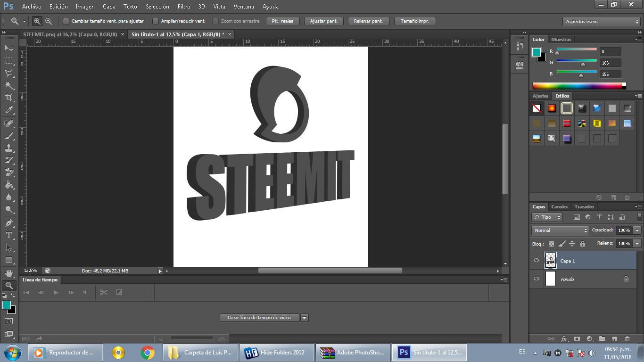This screenshot has width=644, height=362.
Task: Select the Healing Brush tool
Action: tap(9, 123)
